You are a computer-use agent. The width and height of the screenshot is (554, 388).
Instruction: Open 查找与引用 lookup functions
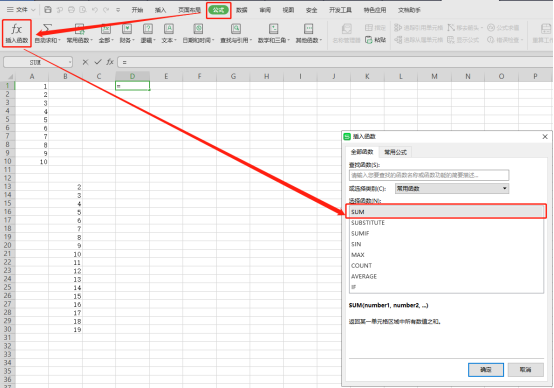click(x=236, y=33)
